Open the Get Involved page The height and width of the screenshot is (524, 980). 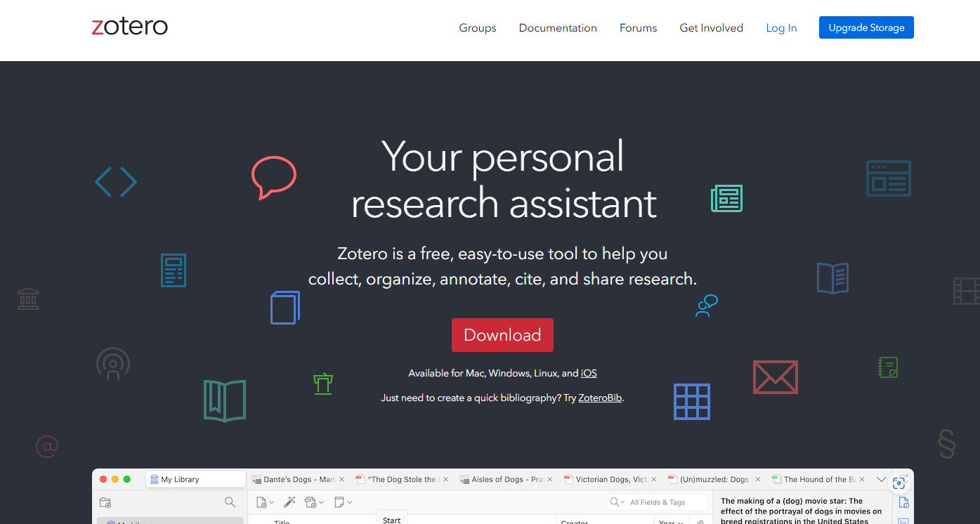pos(711,28)
